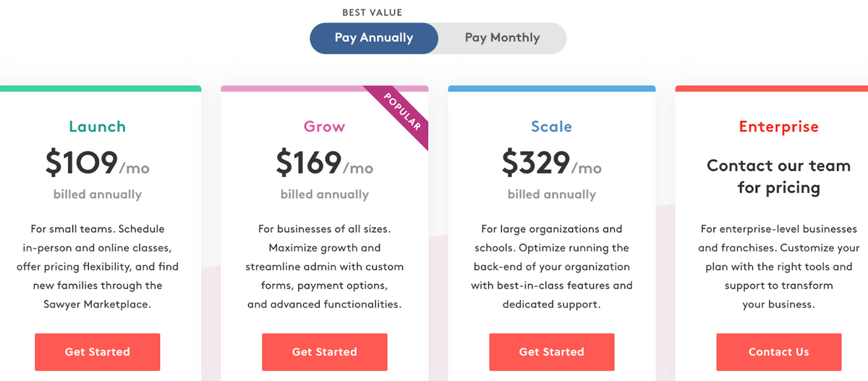This screenshot has height=381, width=868.
Task: Click the Launch plan title
Action: 98,127
